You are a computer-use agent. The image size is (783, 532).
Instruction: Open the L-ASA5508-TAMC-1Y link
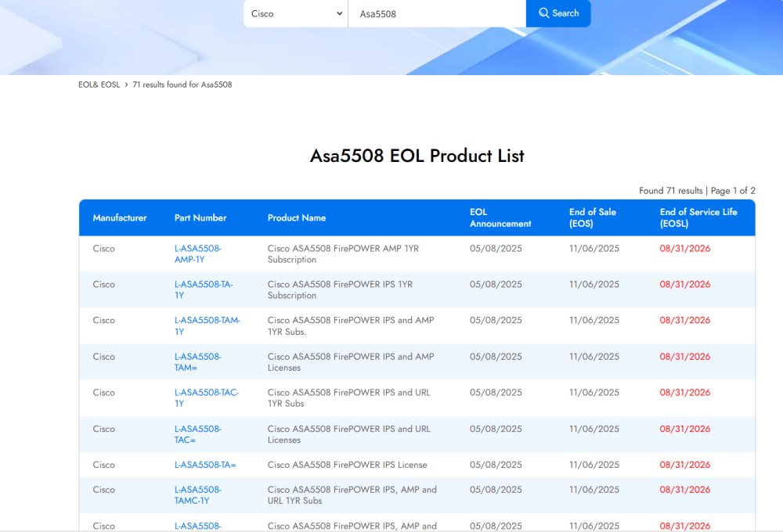(x=198, y=494)
